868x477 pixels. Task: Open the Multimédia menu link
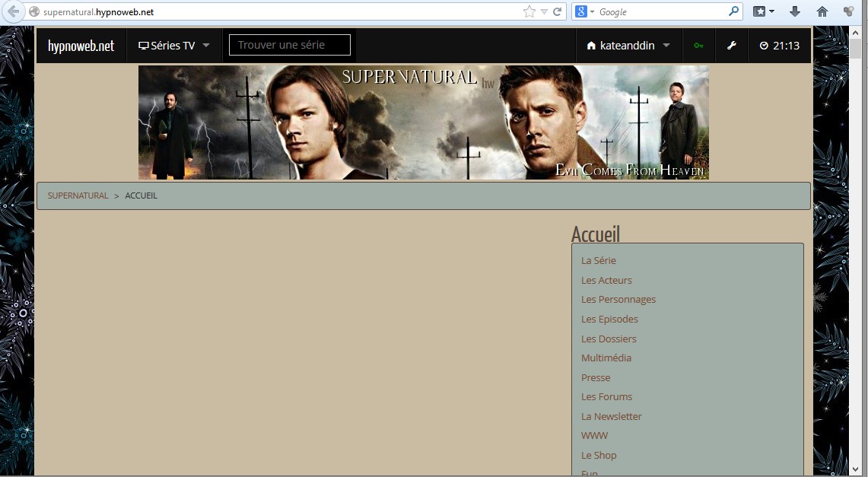606,358
